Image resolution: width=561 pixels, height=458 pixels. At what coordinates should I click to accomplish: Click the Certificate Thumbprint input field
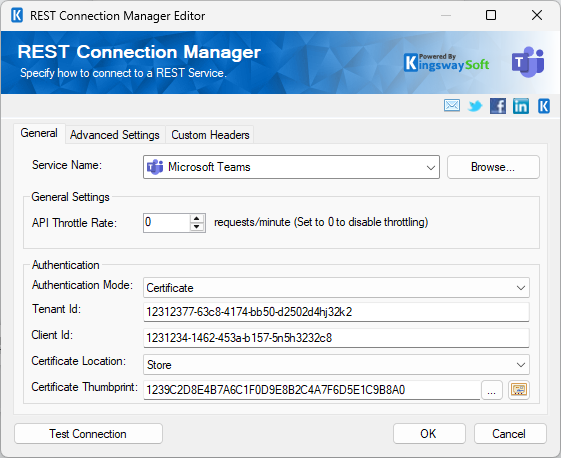click(x=312, y=390)
